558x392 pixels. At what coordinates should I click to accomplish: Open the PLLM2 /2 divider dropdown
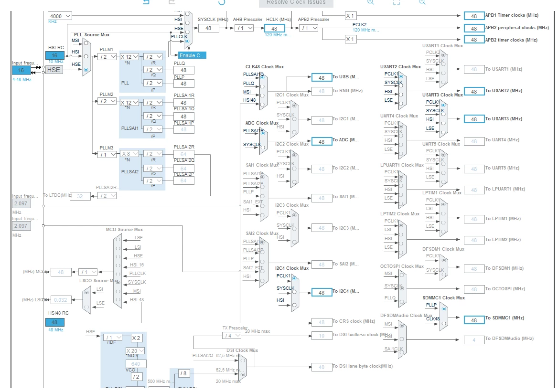[107, 101]
